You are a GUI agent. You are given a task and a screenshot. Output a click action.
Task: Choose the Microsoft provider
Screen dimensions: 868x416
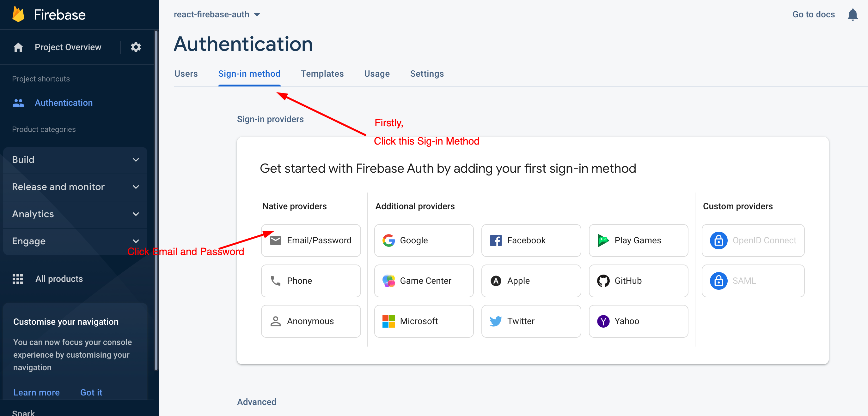(x=424, y=321)
